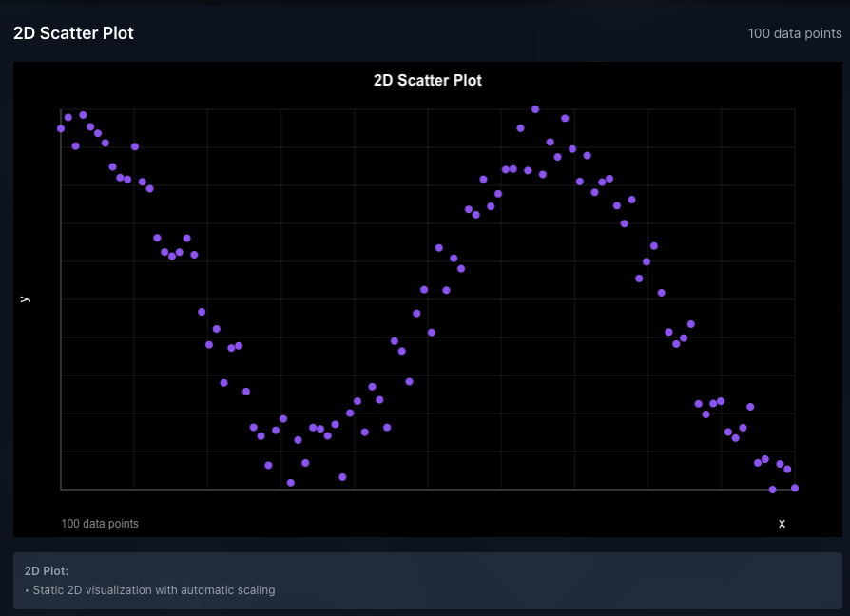Click the topmost data point marker

pyautogui.click(x=534, y=108)
